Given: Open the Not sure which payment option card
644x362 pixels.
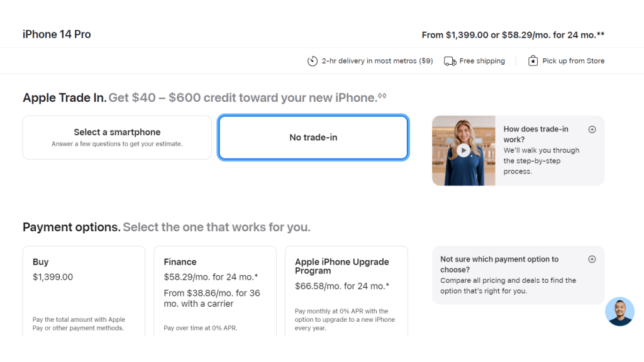Looking at the screenshot, I should (x=518, y=275).
